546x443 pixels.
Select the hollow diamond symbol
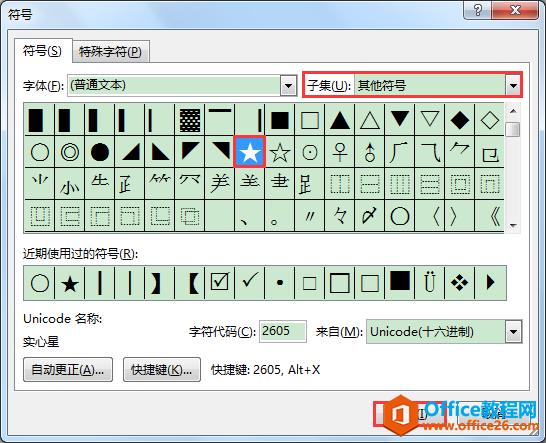pyautogui.click(x=490, y=120)
